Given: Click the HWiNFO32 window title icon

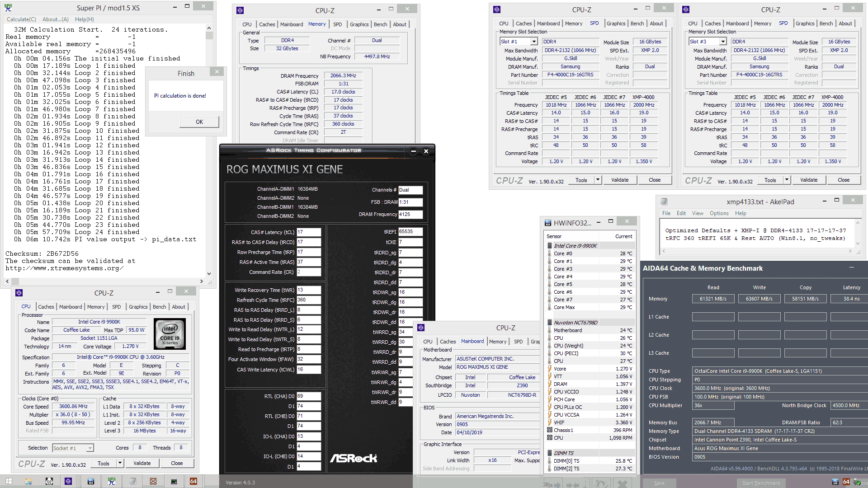Looking at the screenshot, I should (x=548, y=223).
